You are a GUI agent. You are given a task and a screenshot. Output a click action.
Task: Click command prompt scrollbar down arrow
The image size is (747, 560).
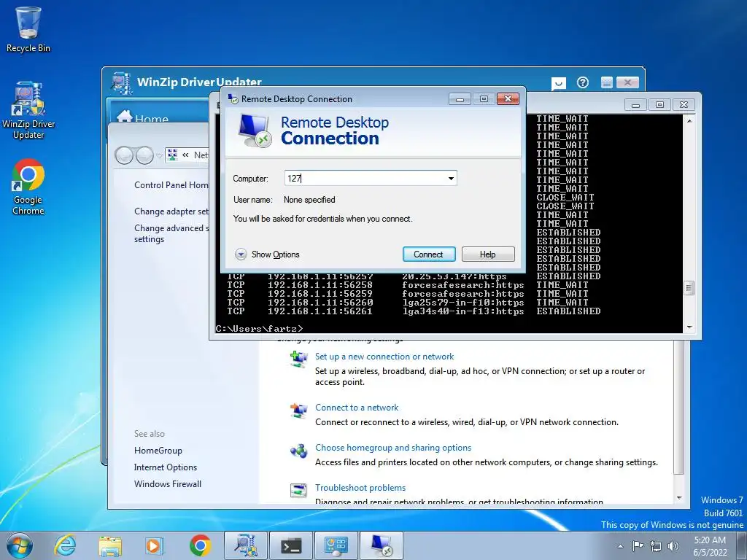click(689, 327)
